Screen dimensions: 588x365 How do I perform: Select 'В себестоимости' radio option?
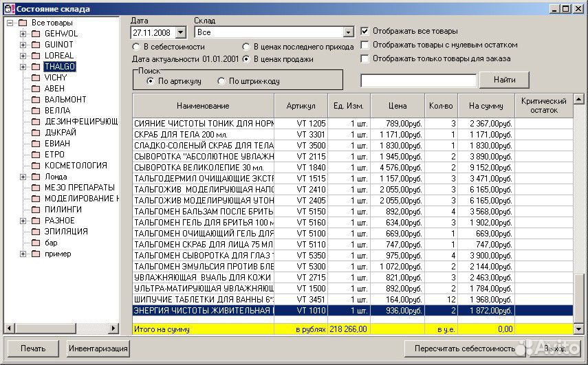(136, 47)
